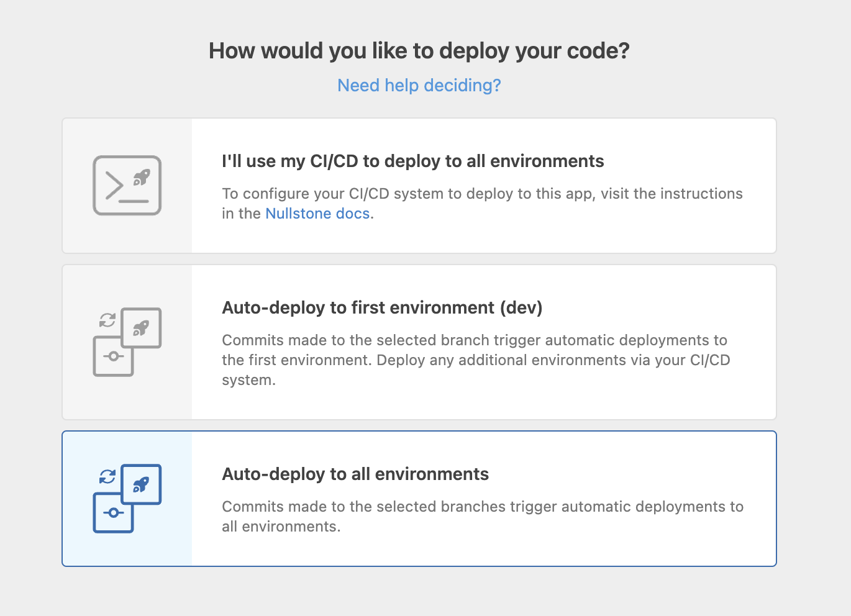Click the terminal with rocket icon
The width and height of the screenshot is (851, 616).
[127, 185]
